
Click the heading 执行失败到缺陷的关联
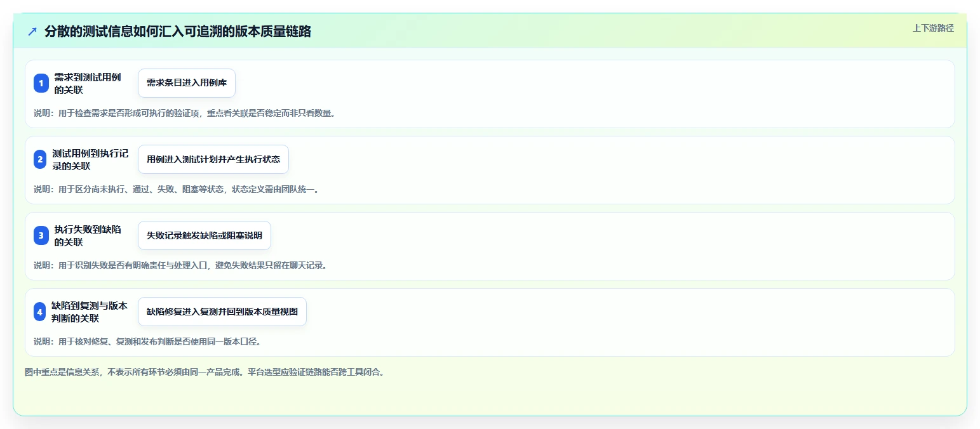pos(88,235)
